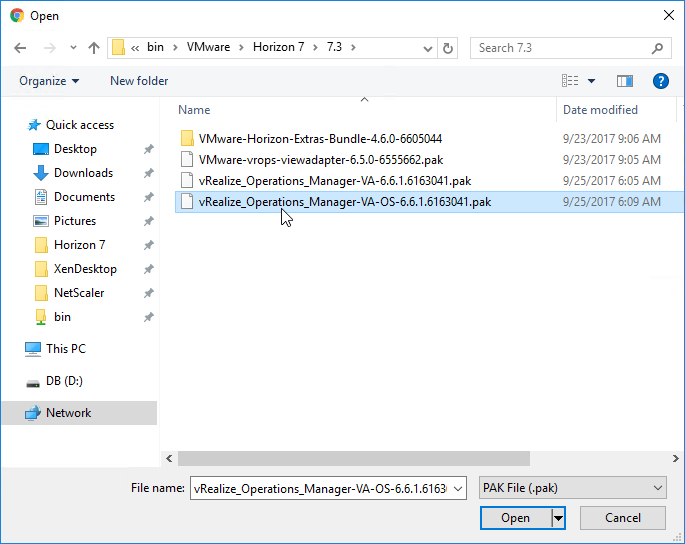
Task: Open Horizon 7 pinned folder
Action: click(80, 245)
